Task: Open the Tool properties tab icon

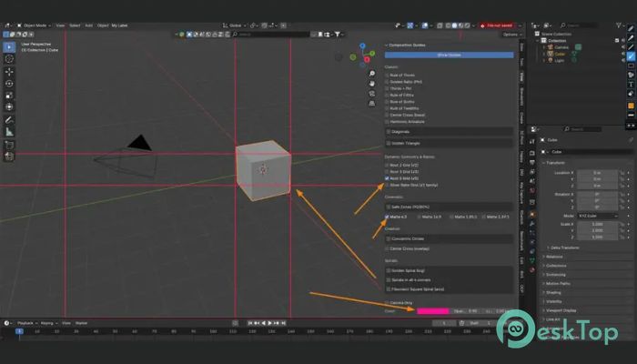Action: point(531,141)
